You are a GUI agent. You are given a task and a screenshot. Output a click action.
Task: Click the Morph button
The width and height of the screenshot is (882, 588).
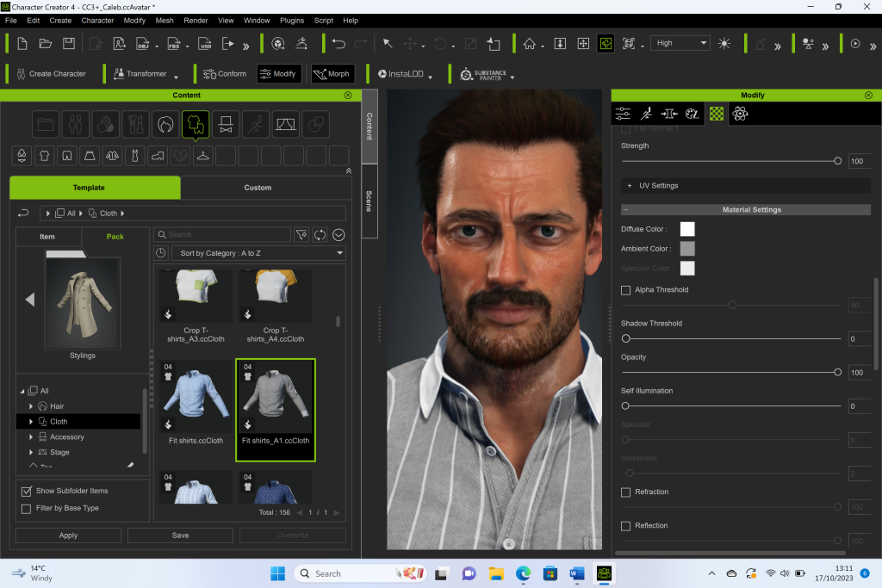click(332, 74)
